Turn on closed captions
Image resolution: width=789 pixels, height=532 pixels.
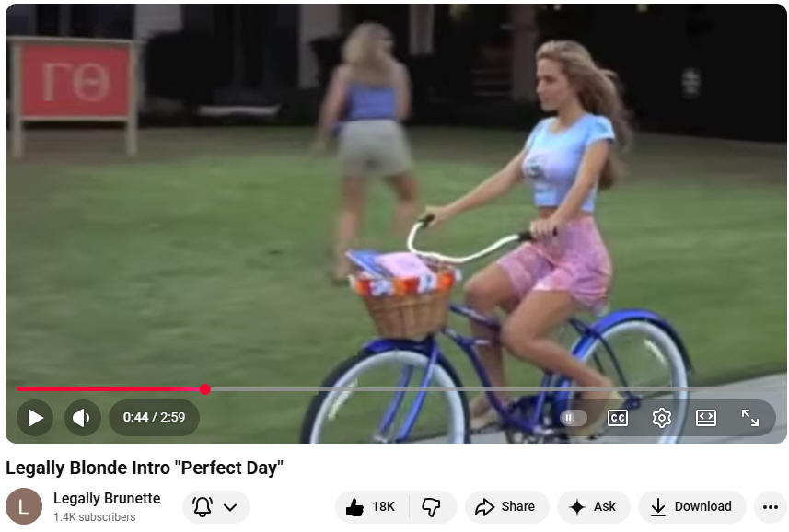618,418
